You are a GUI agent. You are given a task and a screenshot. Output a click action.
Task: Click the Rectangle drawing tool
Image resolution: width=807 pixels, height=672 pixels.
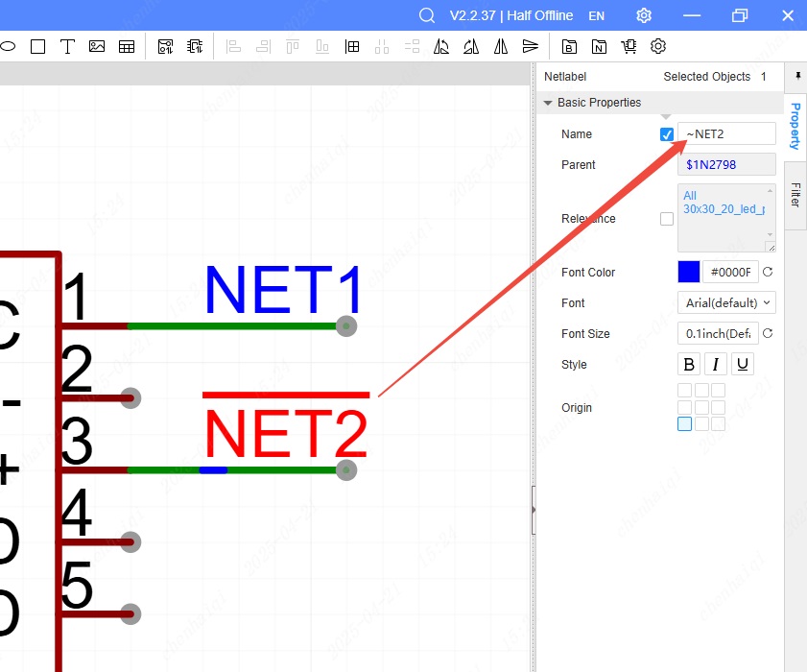[x=37, y=46]
